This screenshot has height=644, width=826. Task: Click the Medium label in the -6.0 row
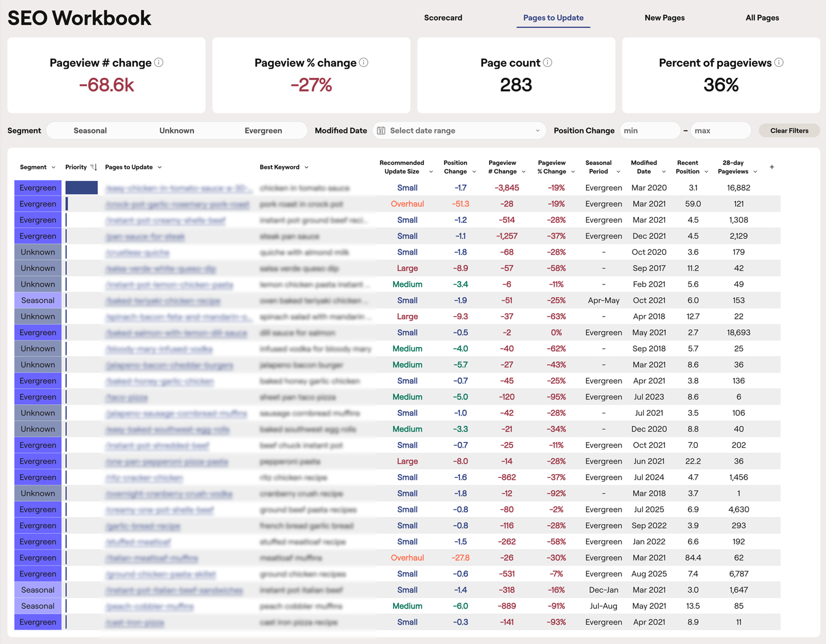tap(407, 606)
